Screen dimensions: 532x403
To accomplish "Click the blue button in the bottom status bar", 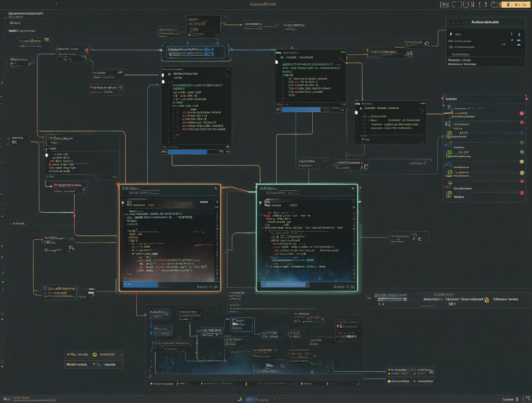I will pyautogui.click(x=249, y=399).
